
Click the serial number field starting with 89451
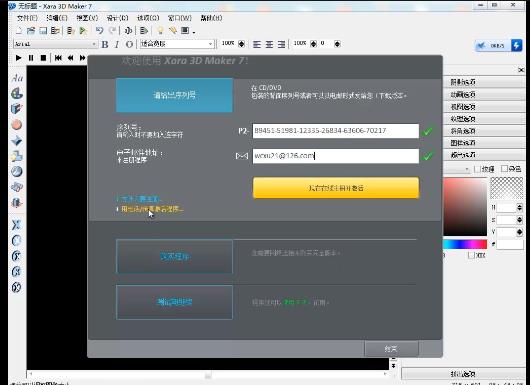coord(336,131)
